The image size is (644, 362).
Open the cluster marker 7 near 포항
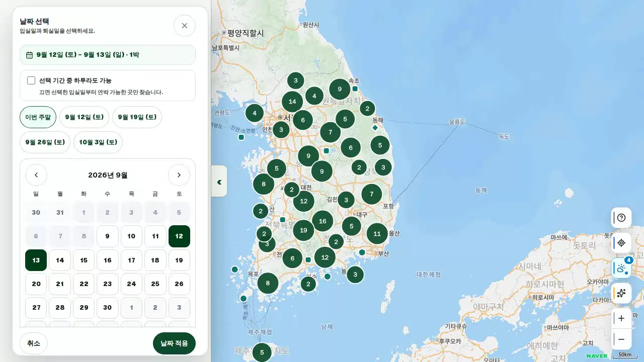click(372, 194)
